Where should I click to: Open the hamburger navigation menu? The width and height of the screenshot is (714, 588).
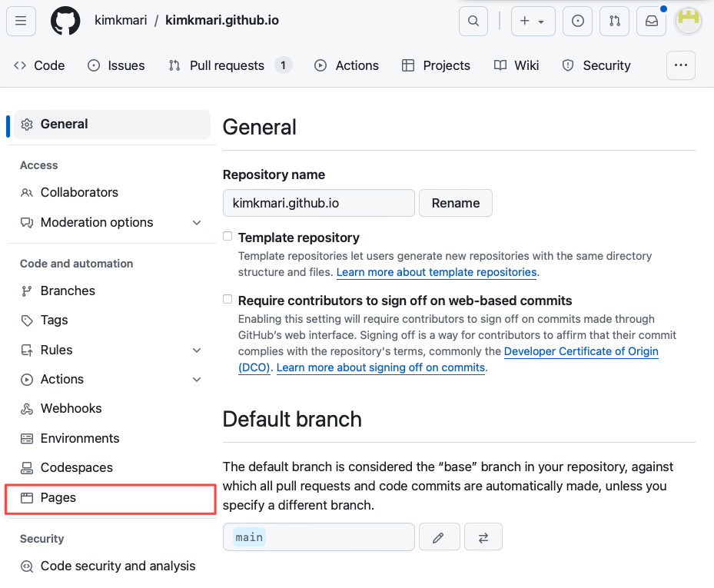(21, 21)
